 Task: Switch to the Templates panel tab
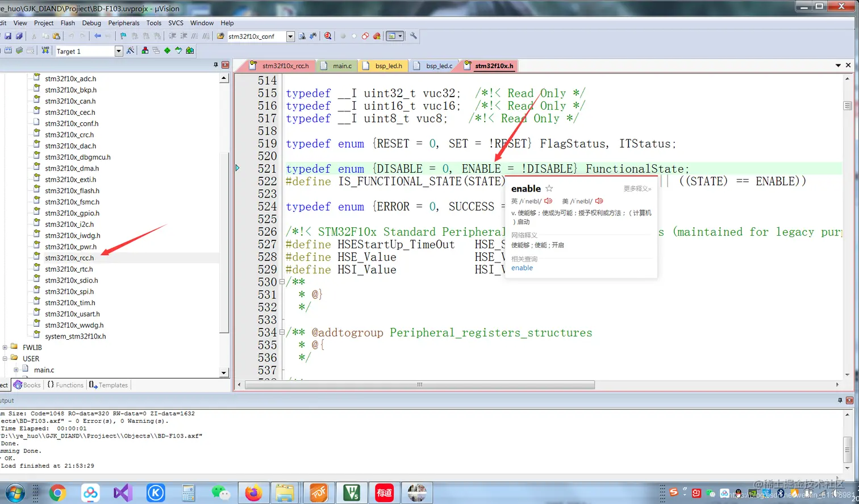click(109, 385)
